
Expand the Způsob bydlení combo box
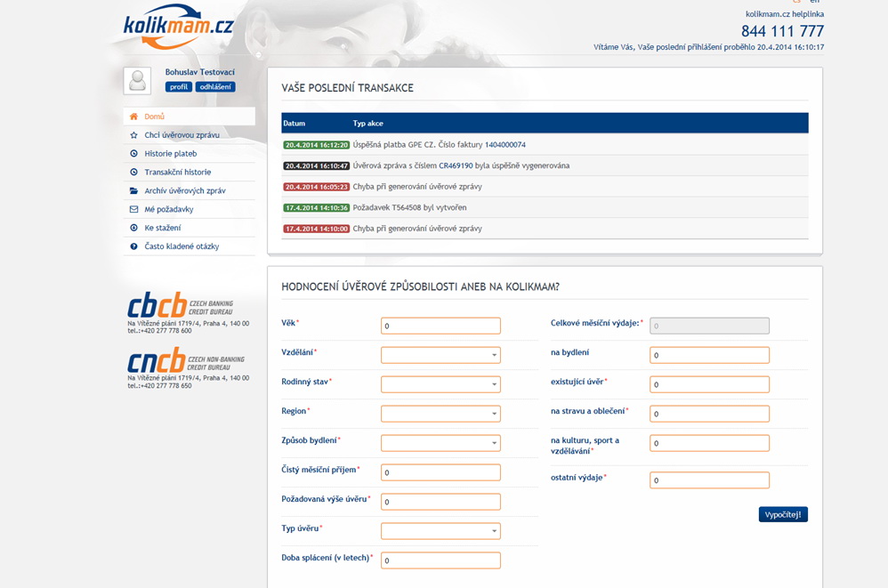tap(440, 443)
